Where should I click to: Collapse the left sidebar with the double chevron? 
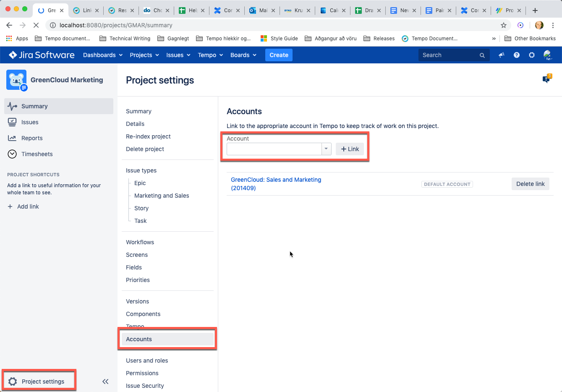tap(105, 382)
